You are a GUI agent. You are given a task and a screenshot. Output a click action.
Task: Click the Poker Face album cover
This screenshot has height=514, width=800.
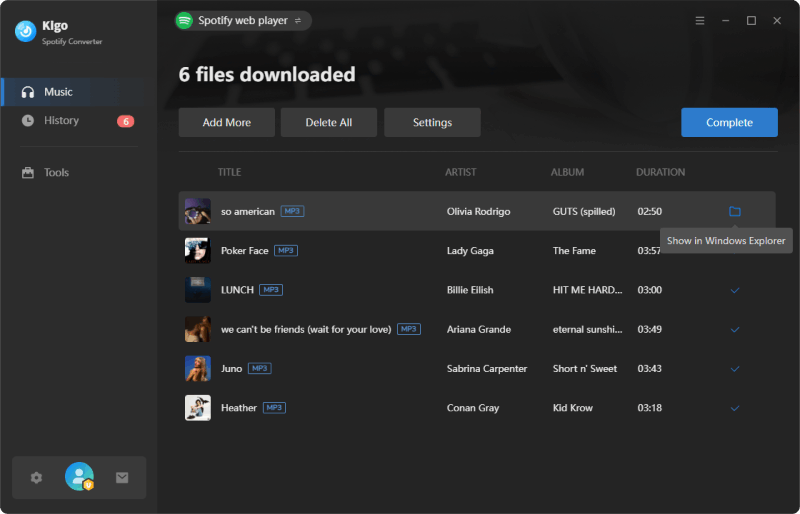pos(197,251)
